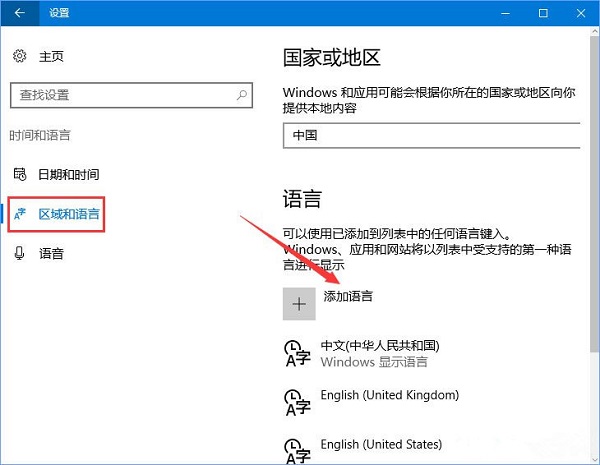This screenshot has height=465, width=600.
Task: Click the 时间和语言 category heading
Action: pos(40,135)
